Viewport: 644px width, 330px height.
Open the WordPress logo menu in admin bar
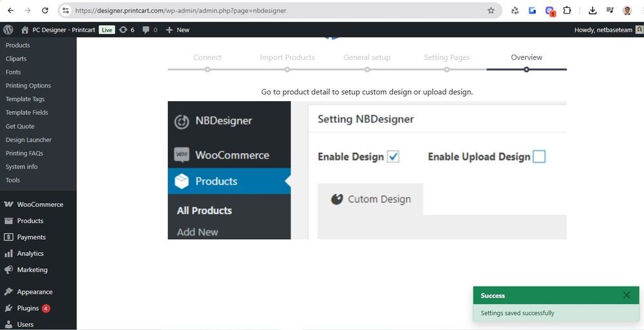8,30
